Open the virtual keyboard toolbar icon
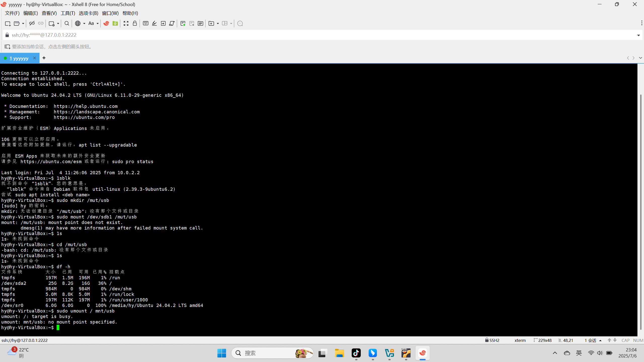 pos(145,23)
